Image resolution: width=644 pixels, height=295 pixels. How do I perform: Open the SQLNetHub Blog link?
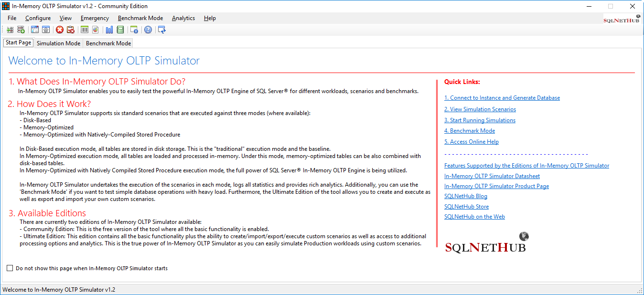466,196
